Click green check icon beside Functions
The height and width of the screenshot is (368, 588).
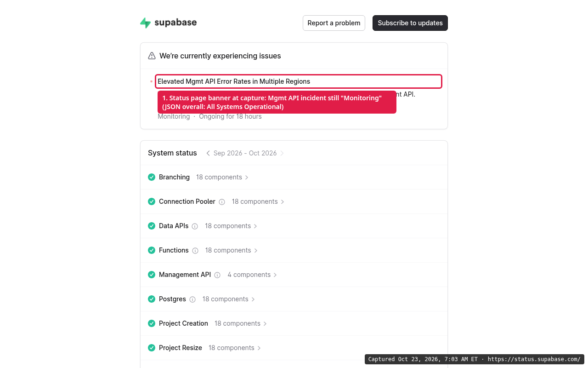pos(152,250)
